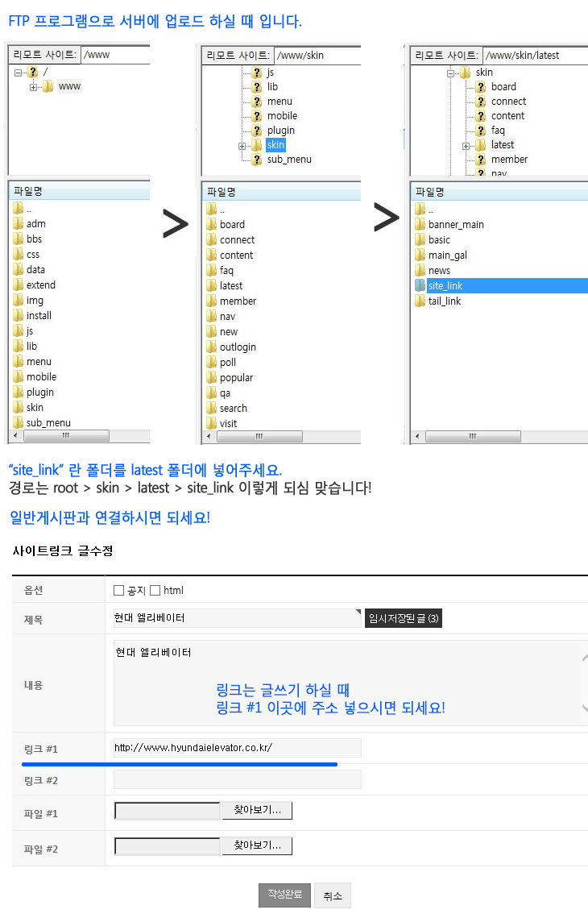This screenshot has height=922, width=588.
Task: Click the popular folder in file list
Action: click(236, 378)
